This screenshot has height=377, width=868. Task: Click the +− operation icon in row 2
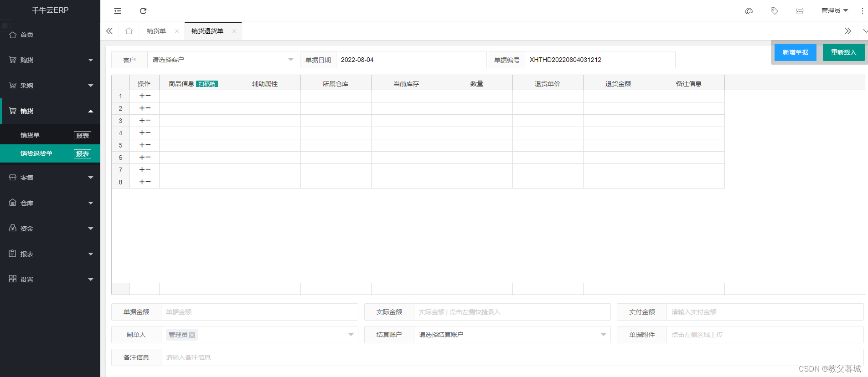point(145,108)
